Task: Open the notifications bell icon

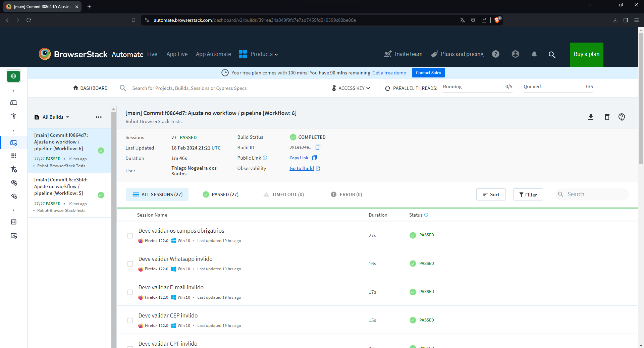Action: pos(534,54)
